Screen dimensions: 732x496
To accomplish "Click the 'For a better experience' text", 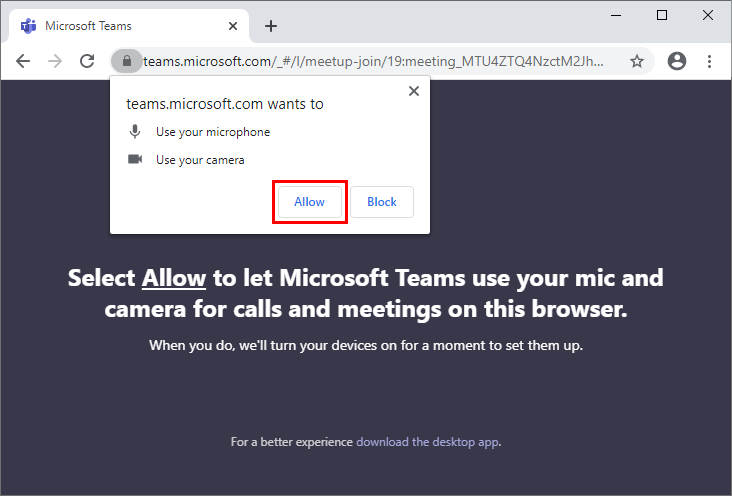I will point(291,442).
